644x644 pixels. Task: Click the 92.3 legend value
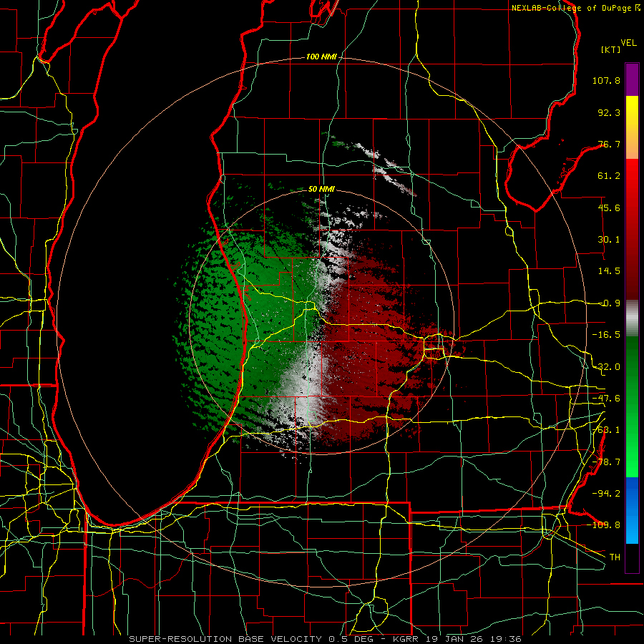[609, 112]
